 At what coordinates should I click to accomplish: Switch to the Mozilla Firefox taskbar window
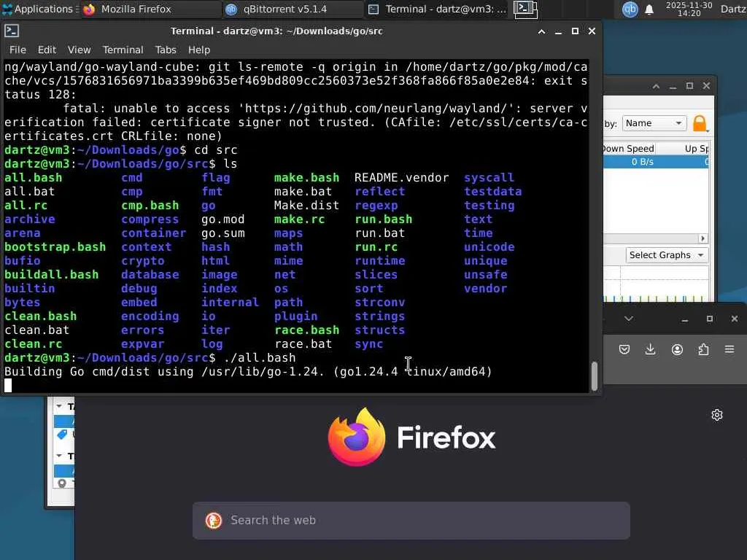pyautogui.click(x=150, y=9)
